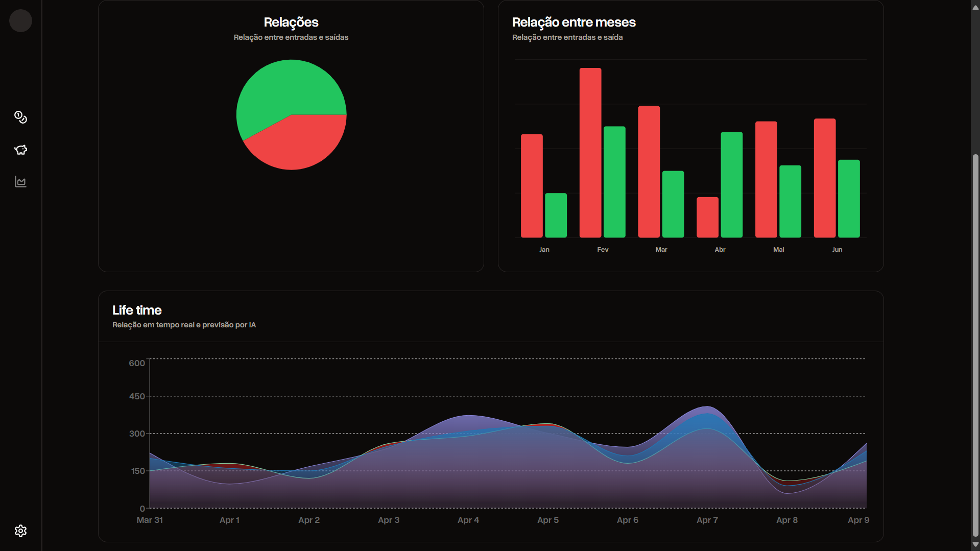This screenshot has width=980, height=551.
Task: Click the Apr 9 date label
Action: click(858, 520)
